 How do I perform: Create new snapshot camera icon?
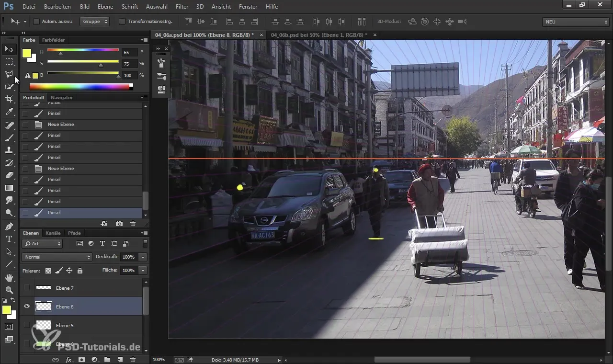[119, 224]
